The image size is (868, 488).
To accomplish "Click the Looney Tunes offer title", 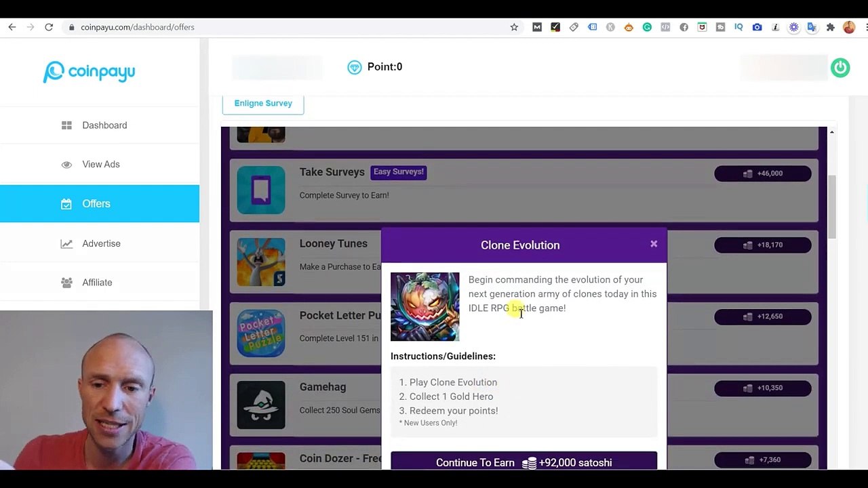I will tap(334, 243).
